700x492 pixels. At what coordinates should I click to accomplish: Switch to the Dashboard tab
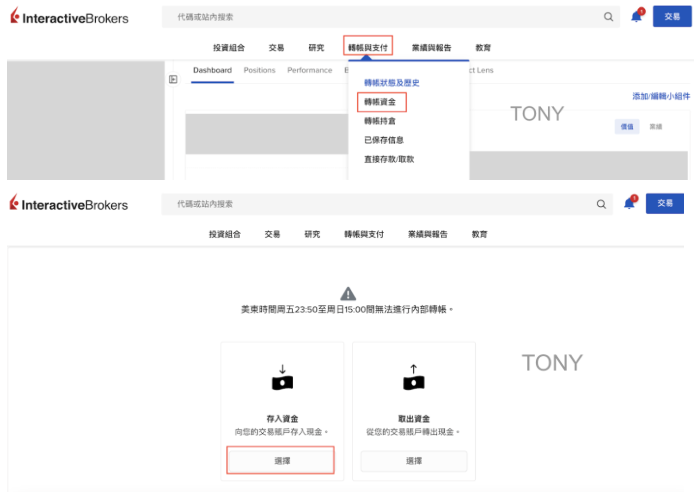[212, 71]
